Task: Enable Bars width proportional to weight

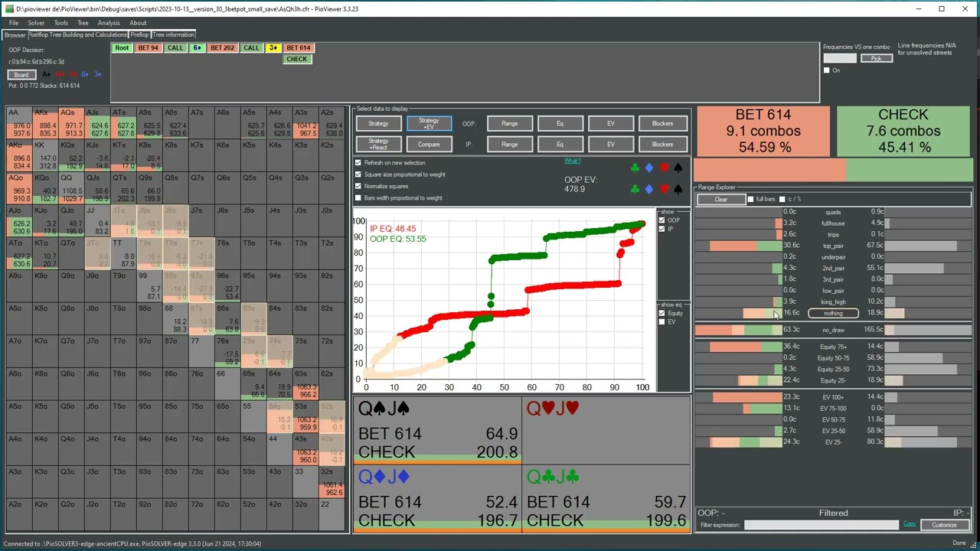Action: (x=358, y=198)
